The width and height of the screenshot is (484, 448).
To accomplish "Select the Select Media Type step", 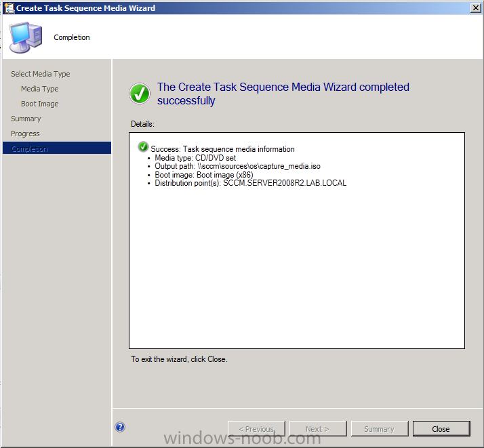I will [x=41, y=74].
